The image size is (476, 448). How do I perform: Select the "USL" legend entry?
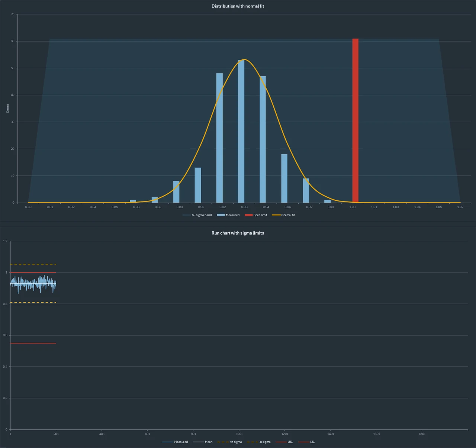pyautogui.click(x=284, y=442)
